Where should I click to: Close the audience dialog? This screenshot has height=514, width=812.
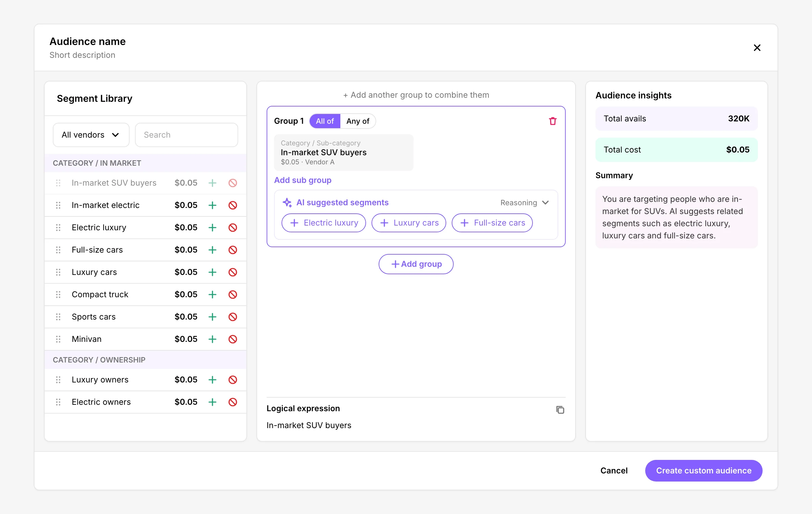(x=757, y=48)
